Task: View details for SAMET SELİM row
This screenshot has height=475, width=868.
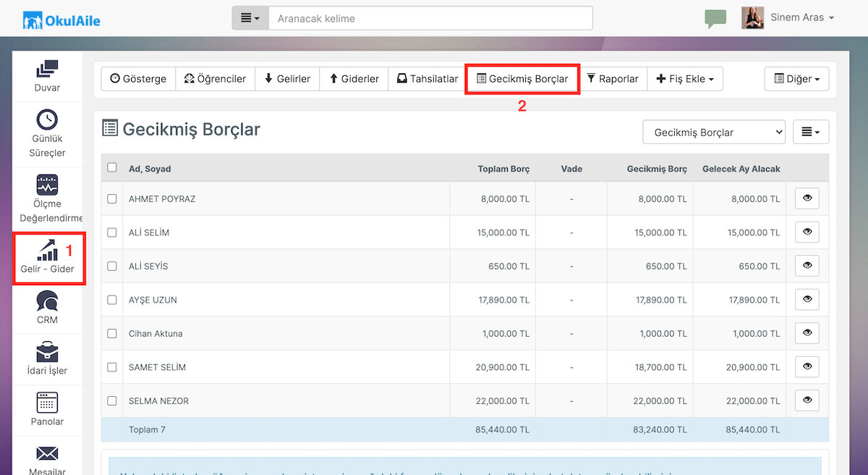Action: pos(807,366)
